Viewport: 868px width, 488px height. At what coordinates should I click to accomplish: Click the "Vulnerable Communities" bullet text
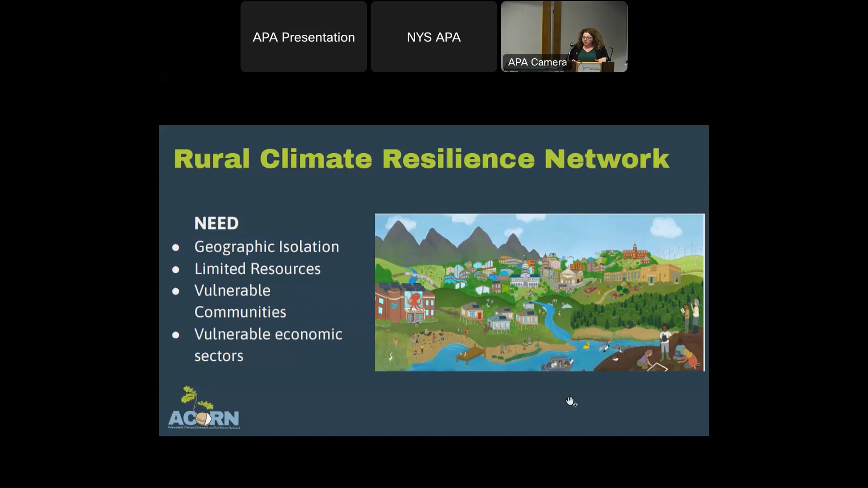pyautogui.click(x=240, y=301)
